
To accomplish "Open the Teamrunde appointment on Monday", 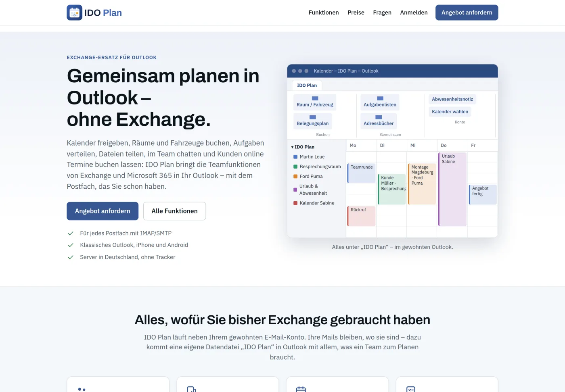I will 362,173.
